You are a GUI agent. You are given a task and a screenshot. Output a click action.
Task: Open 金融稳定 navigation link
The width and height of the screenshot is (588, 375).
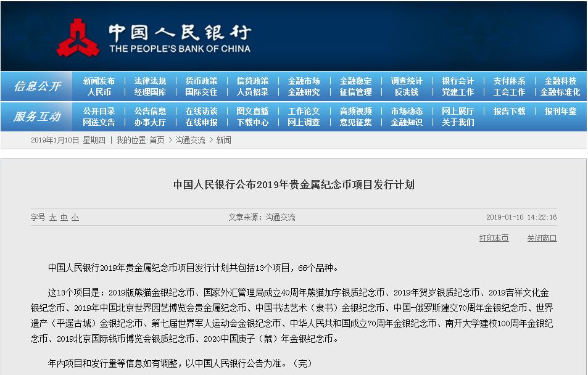click(355, 81)
